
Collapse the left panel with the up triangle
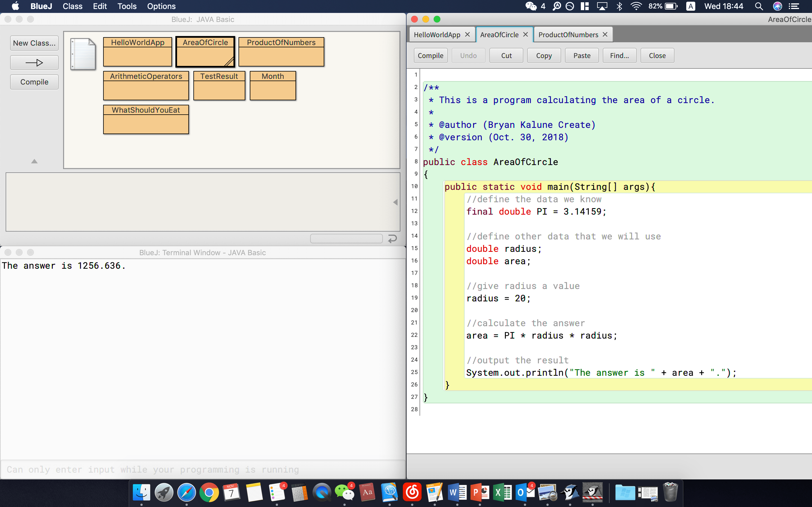34,161
